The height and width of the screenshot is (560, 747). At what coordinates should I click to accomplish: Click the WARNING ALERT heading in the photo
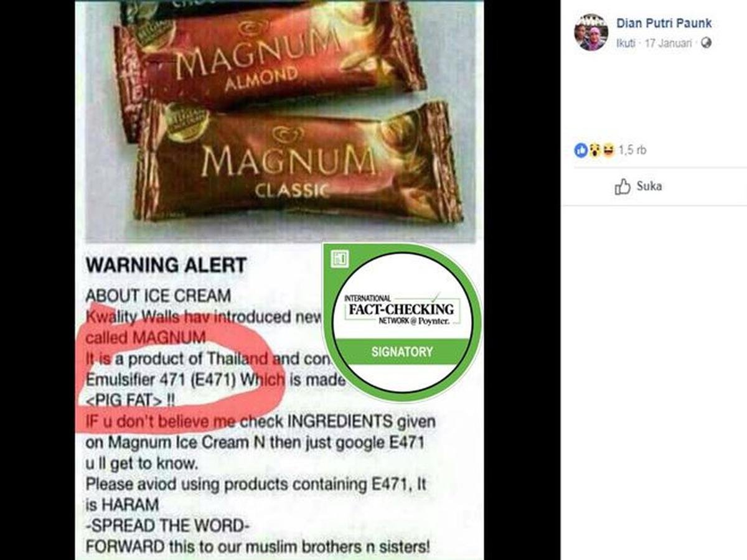166,265
